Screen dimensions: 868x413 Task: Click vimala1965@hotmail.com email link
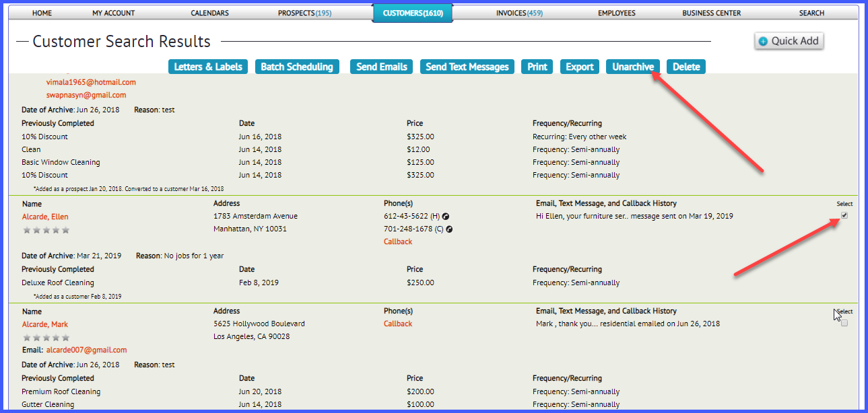point(91,82)
